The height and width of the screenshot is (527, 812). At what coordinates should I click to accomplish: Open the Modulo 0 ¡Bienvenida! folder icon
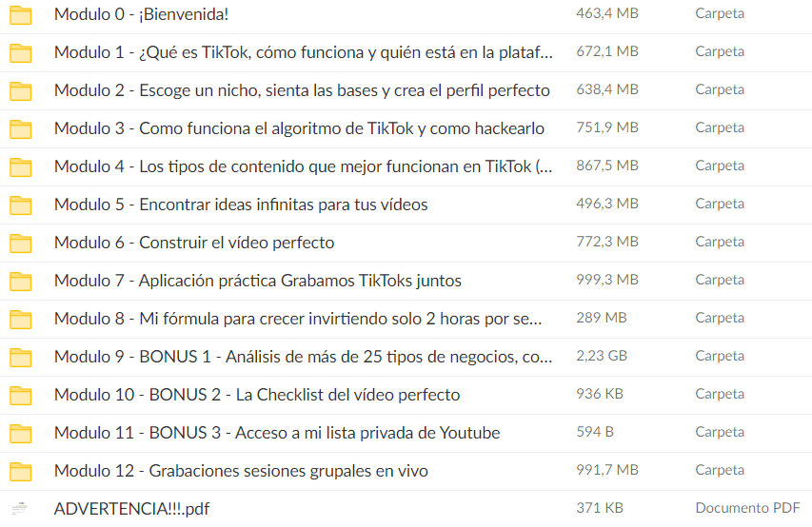point(21,15)
